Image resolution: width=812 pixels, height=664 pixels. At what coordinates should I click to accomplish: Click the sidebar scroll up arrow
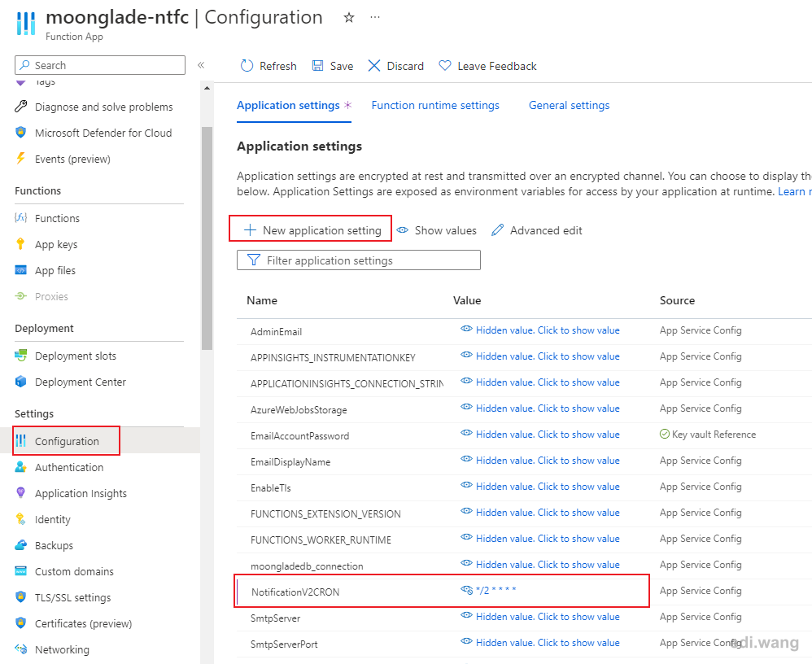207,88
